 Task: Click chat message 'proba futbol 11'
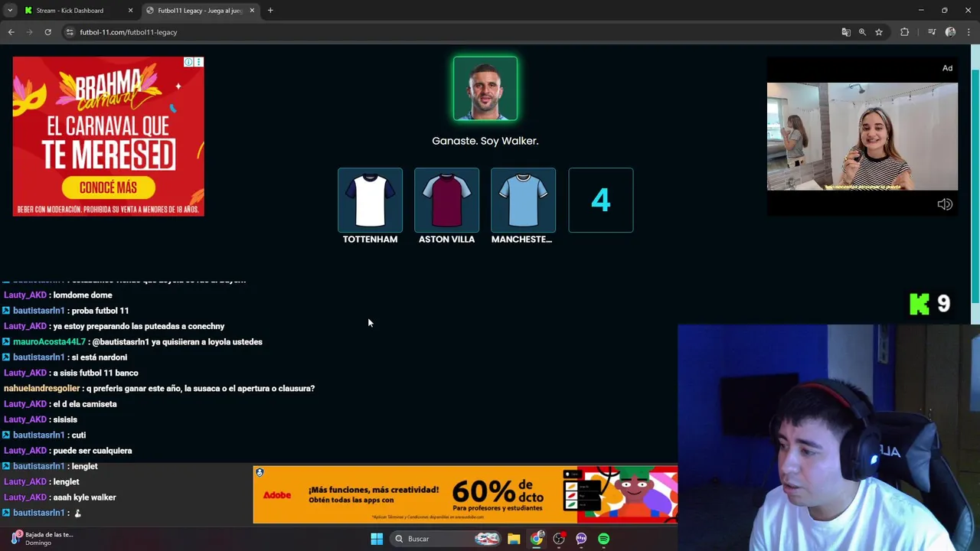(x=100, y=311)
